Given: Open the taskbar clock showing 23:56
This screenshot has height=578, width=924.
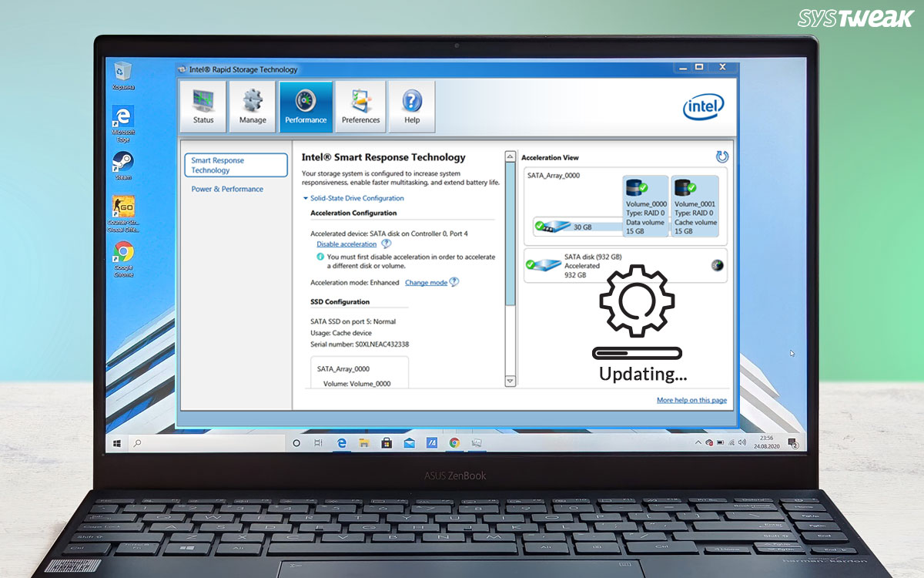Looking at the screenshot, I should (765, 443).
